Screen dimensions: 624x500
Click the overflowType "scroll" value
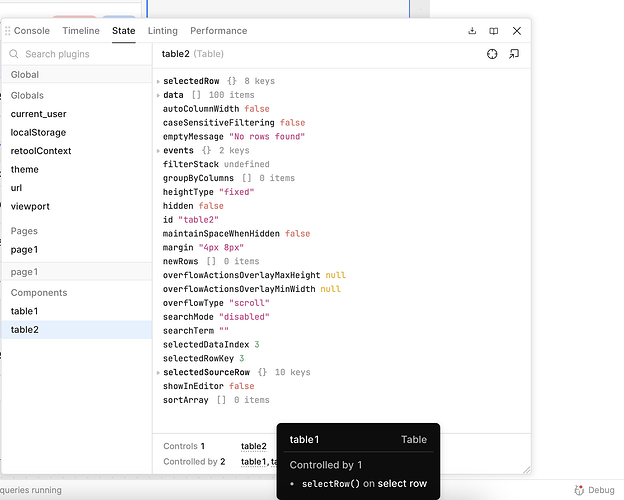[x=249, y=303]
